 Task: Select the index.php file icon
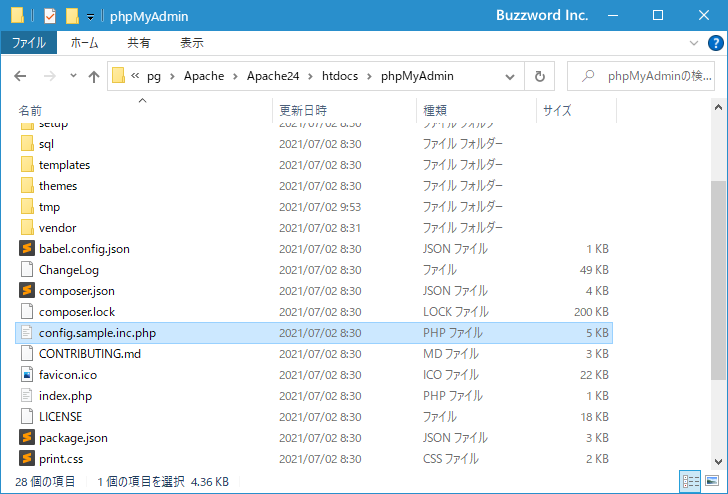point(27,396)
